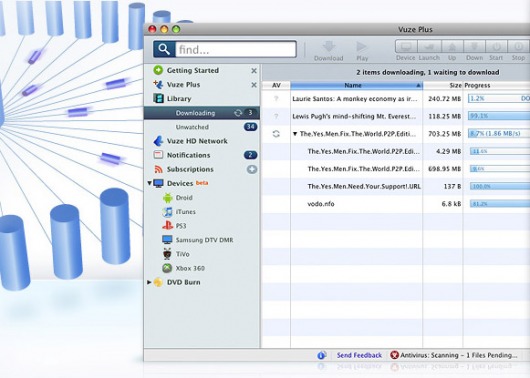
Task: Select the 698.95 MB Yes.Men sub-file
Action: (x=396, y=169)
